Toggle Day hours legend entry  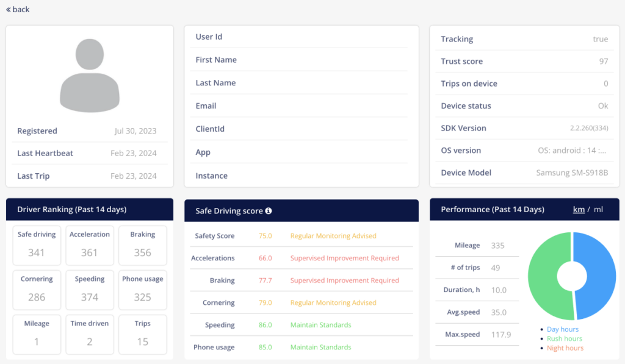562,329
